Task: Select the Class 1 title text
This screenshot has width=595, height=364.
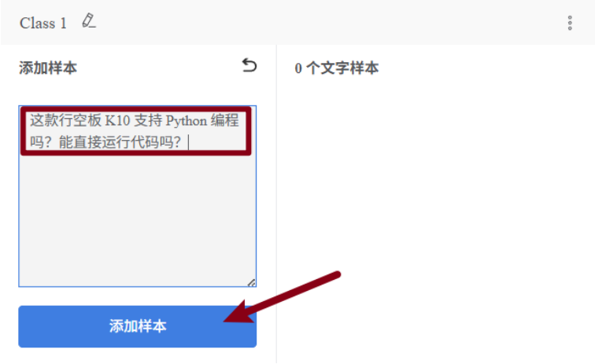Action: click(x=43, y=23)
